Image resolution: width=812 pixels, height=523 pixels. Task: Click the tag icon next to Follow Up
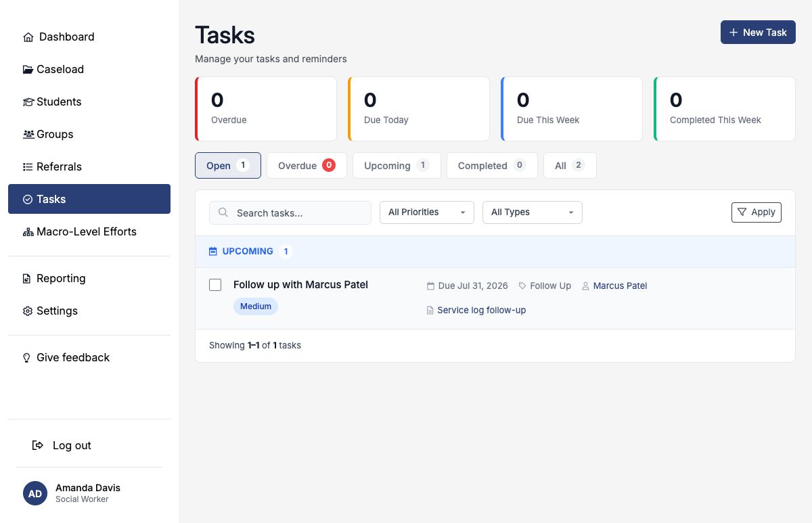[522, 286]
